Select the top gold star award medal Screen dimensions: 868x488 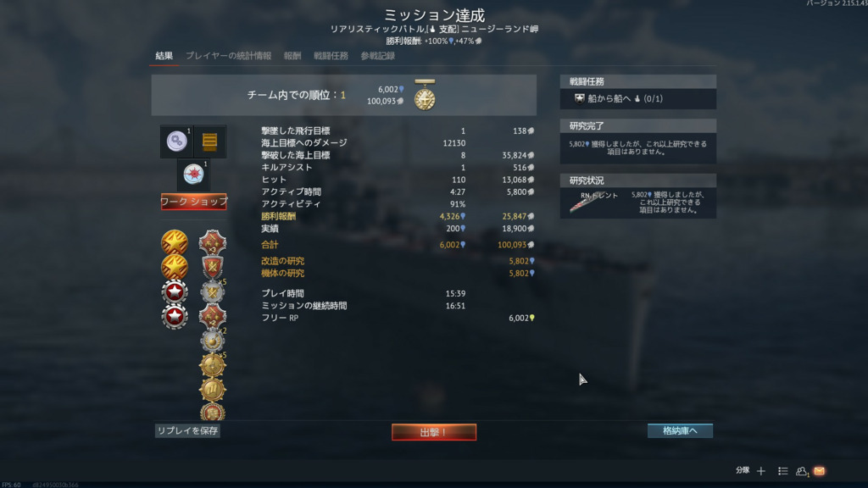175,242
